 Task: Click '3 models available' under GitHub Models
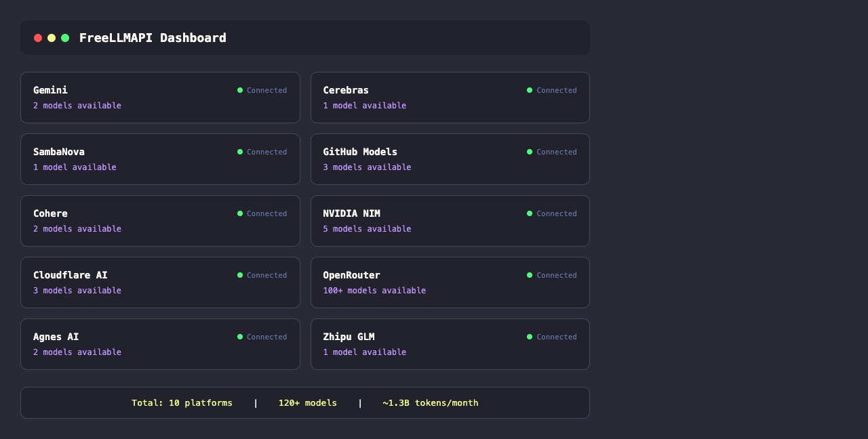tap(367, 167)
